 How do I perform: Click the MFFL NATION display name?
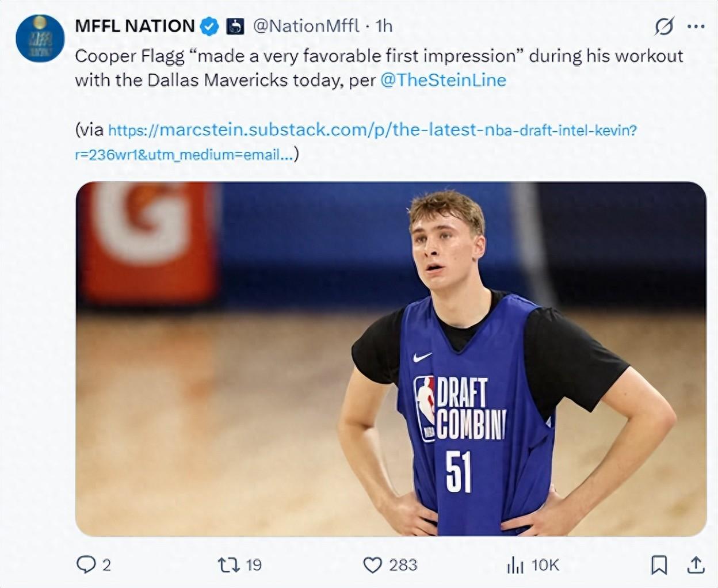(x=135, y=26)
